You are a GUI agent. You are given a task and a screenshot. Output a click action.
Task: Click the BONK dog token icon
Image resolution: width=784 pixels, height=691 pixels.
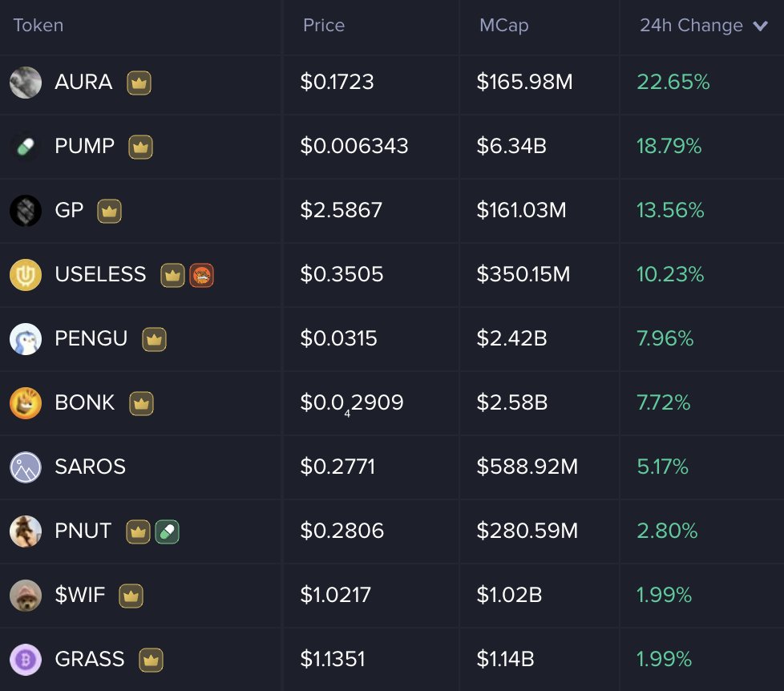pyautogui.click(x=26, y=403)
